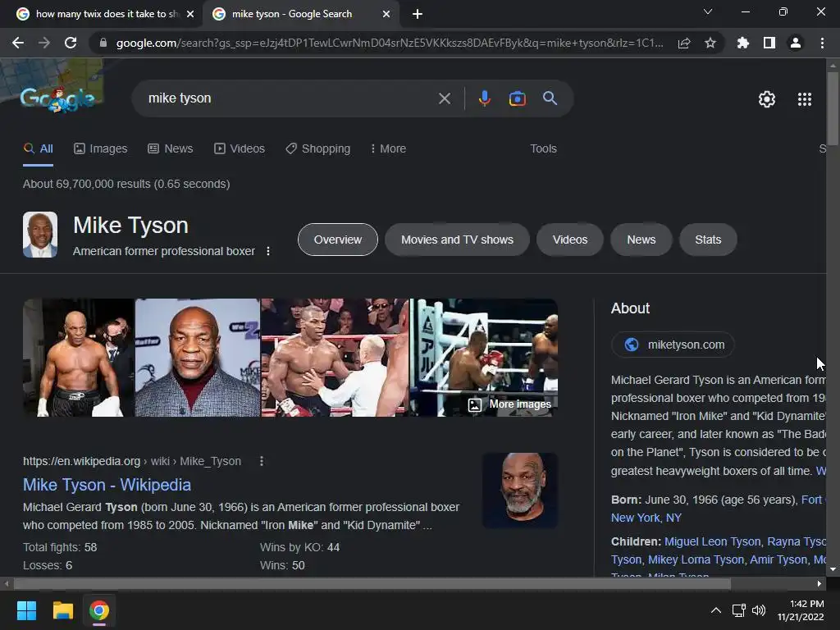
Task: Clear the search box with X
Action: pos(444,98)
